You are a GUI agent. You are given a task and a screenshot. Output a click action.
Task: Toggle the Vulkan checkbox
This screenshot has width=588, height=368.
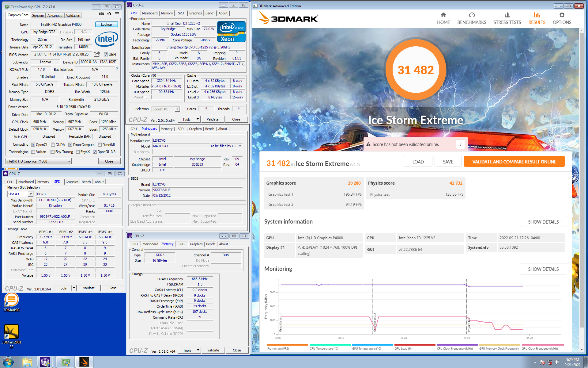[x=33, y=152]
